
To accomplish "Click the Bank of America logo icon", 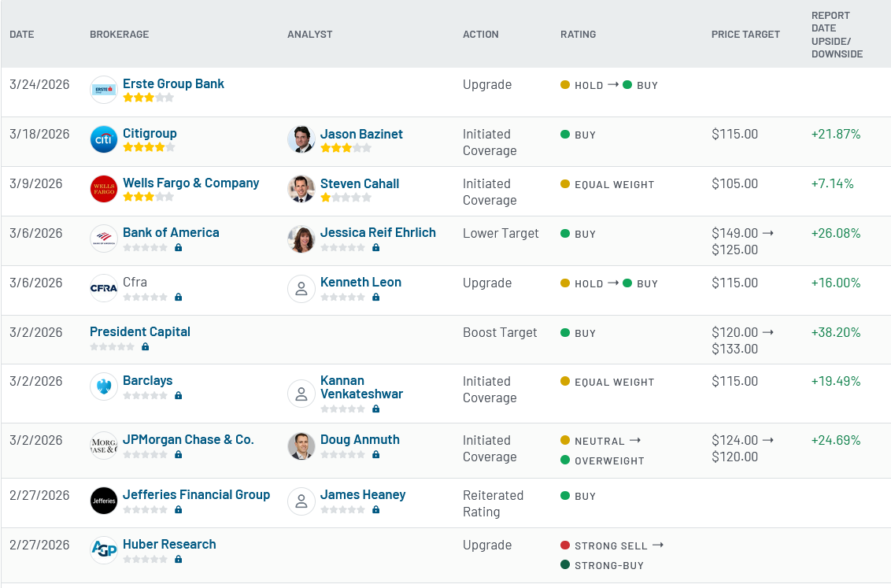I will pos(104,238).
